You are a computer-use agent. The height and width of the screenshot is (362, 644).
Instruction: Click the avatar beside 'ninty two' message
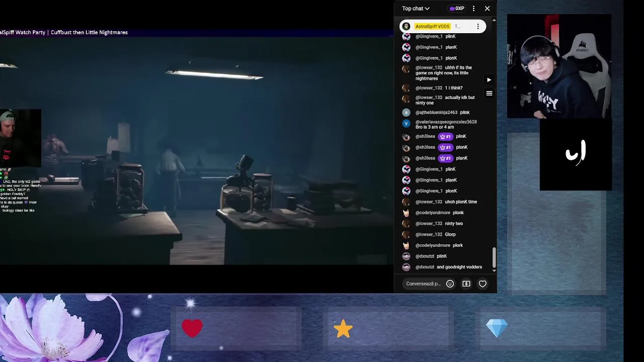point(407,224)
